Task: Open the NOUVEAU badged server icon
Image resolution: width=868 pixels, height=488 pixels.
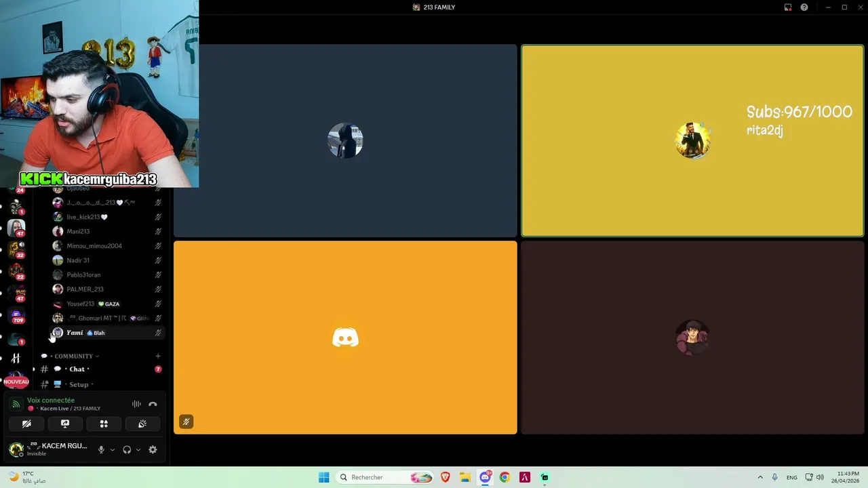Action: pyautogui.click(x=16, y=378)
